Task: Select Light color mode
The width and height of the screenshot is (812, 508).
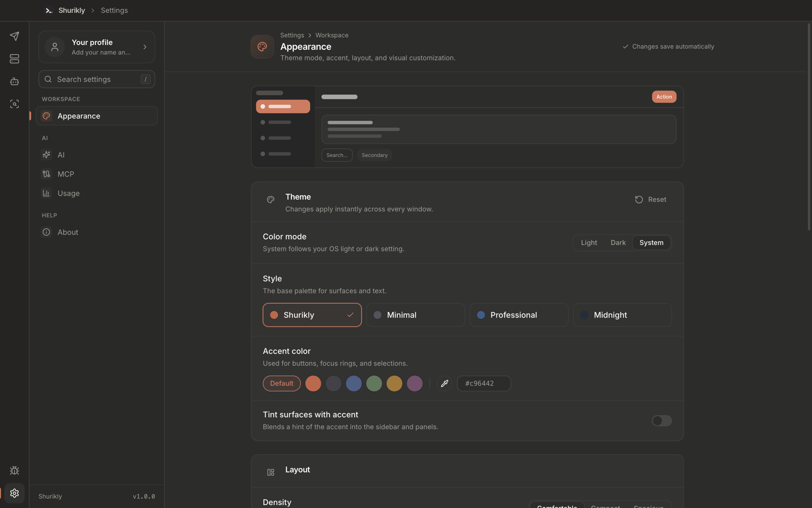Action: point(589,243)
